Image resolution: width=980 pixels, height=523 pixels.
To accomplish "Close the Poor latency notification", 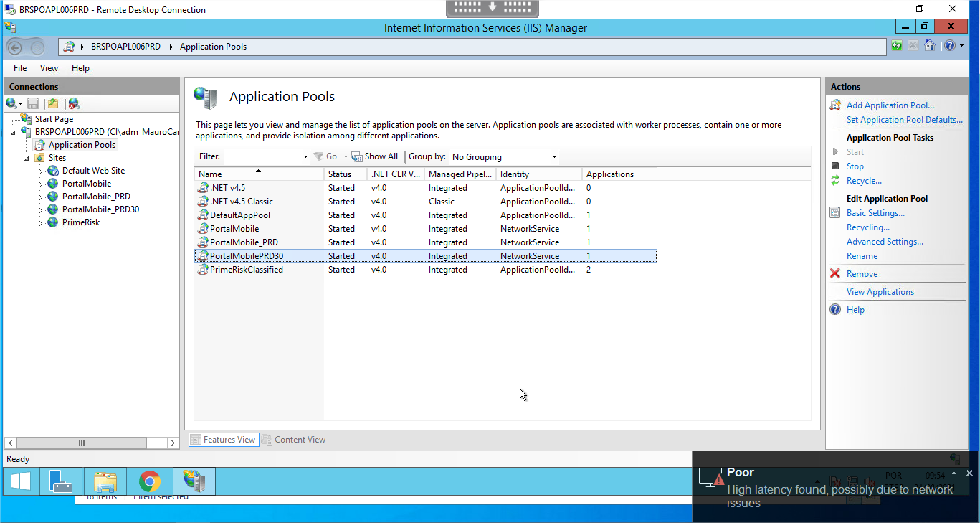I will pyautogui.click(x=969, y=473).
